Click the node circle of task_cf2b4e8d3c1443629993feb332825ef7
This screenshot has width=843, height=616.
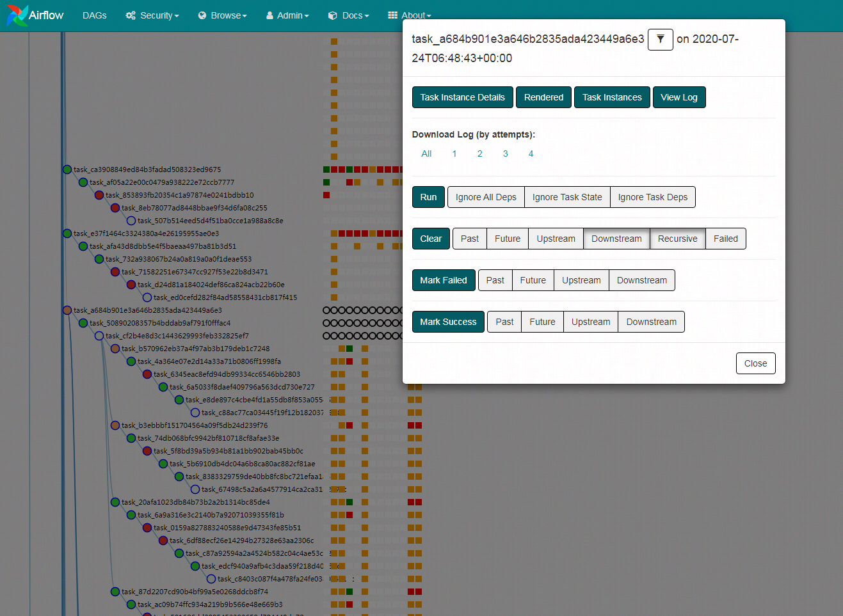99,336
